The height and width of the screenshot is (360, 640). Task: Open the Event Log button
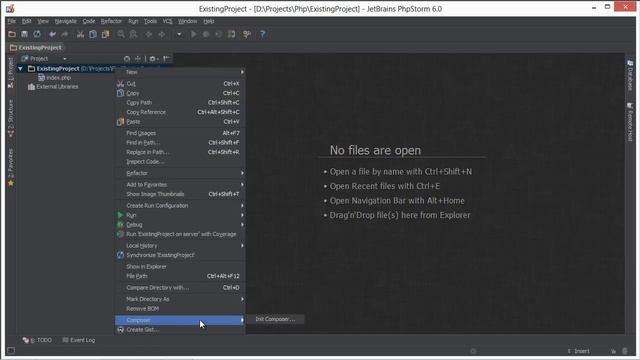pyautogui.click(x=78, y=340)
